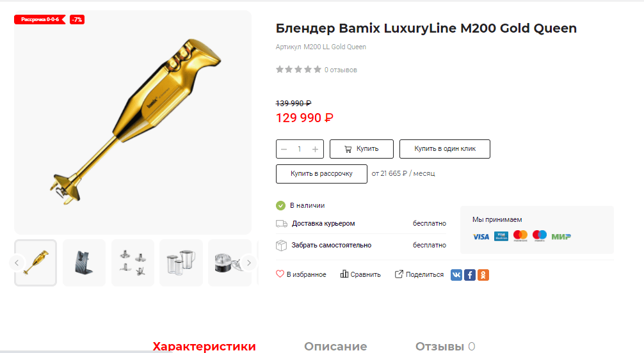Click the self-pickup box icon
The image size is (644, 353).
click(281, 245)
